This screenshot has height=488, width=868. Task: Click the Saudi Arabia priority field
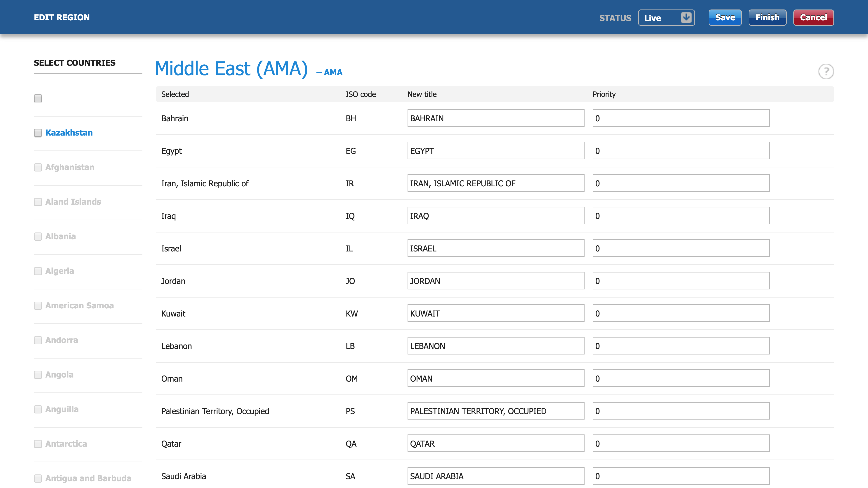681,476
